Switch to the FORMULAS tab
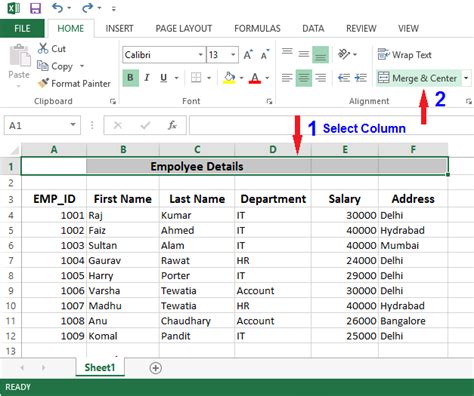This screenshot has width=474, height=396. (x=257, y=29)
